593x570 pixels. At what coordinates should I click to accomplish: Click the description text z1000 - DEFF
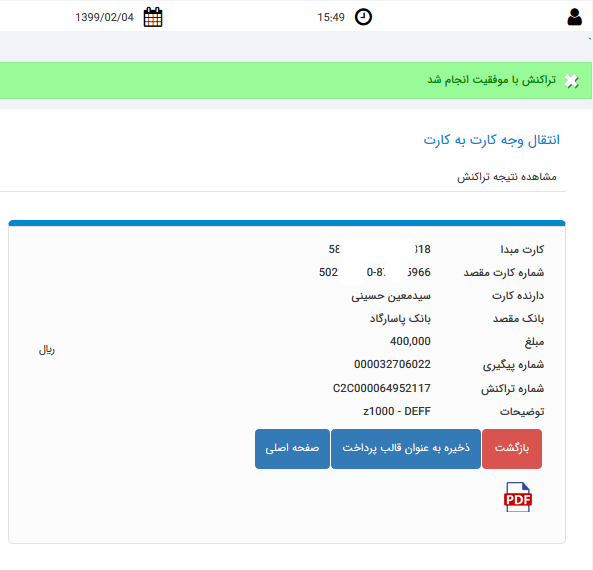(397, 411)
